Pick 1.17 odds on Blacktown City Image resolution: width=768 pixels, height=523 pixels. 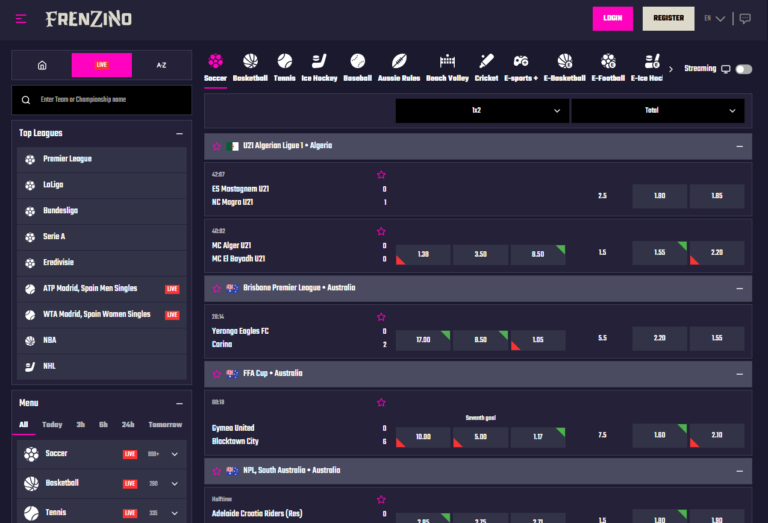point(538,437)
